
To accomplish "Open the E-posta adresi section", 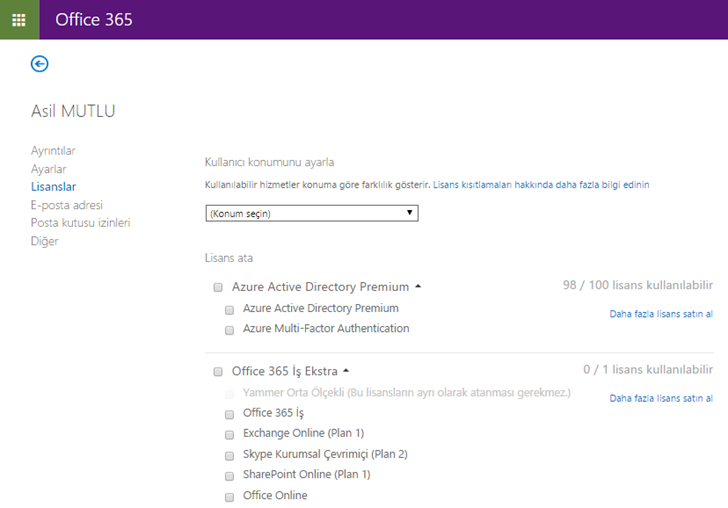I will pyautogui.click(x=66, y=205).
